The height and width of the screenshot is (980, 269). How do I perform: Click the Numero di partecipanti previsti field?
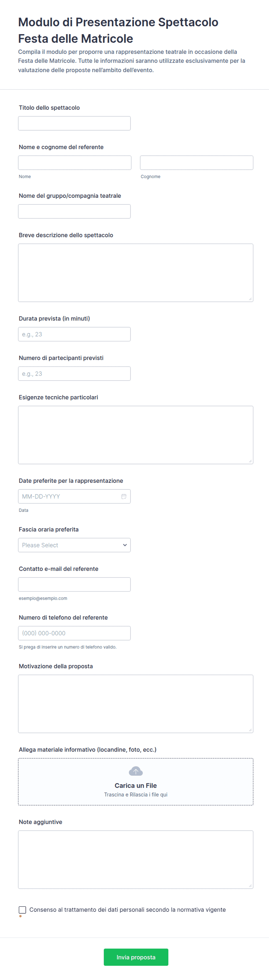[74, 374]
